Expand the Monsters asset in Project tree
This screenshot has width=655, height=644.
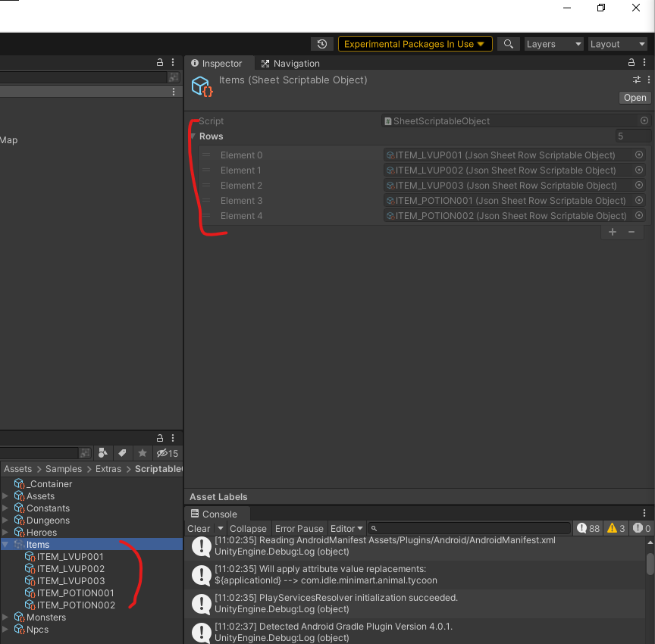tap(6, 617)
